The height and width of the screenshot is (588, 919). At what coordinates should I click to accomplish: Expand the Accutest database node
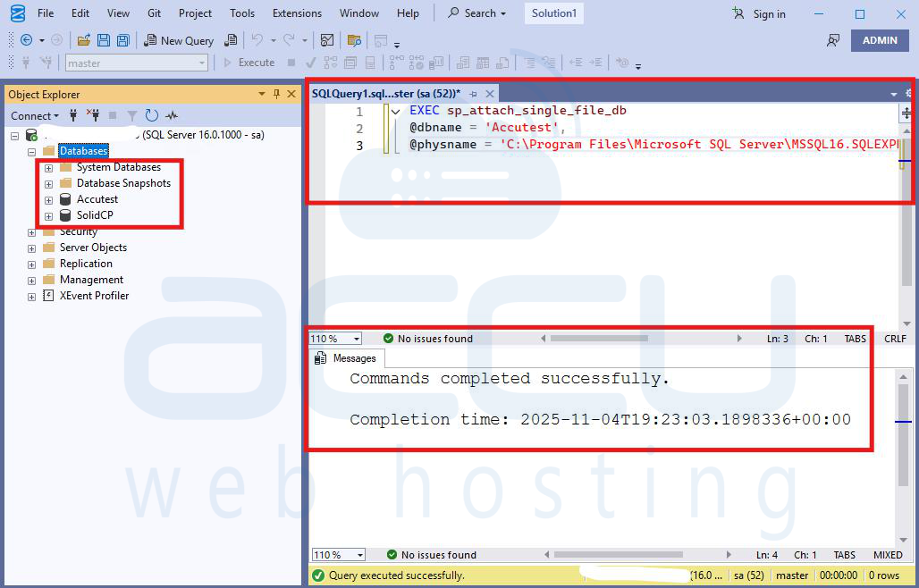point(49,199)
